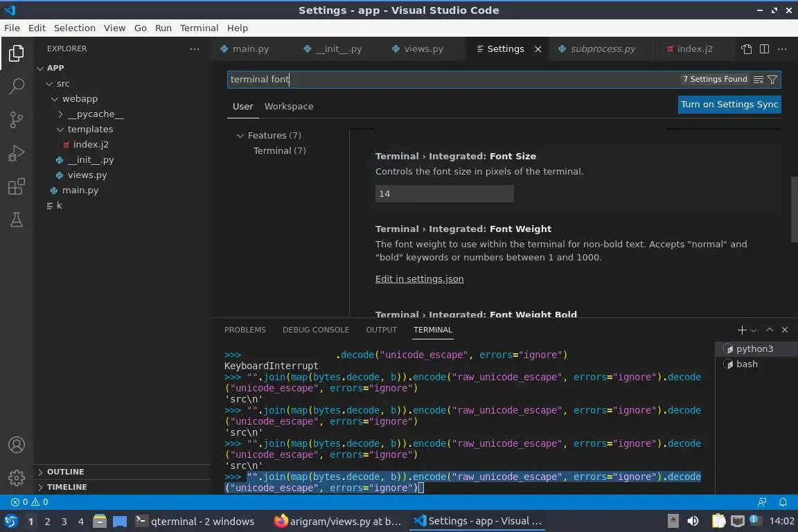The width and height of the screenshot is (798, 532).
Task: Click Edit in settings.json link
Action: (x=419, y=279)
